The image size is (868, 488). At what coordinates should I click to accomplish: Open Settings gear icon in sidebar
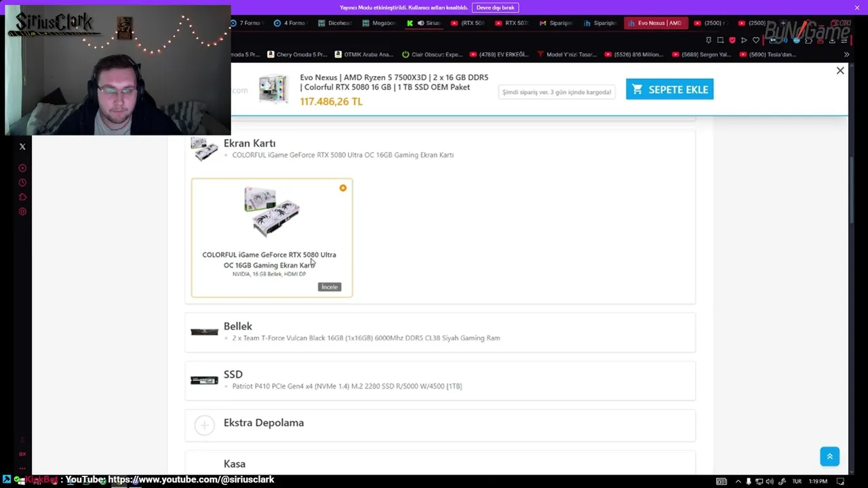22,211
